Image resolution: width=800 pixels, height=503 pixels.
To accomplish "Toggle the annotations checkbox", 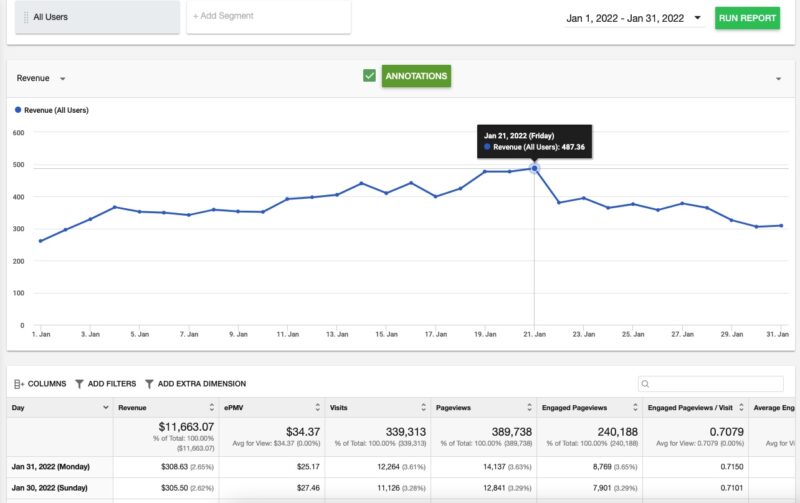I will [369, 76].
